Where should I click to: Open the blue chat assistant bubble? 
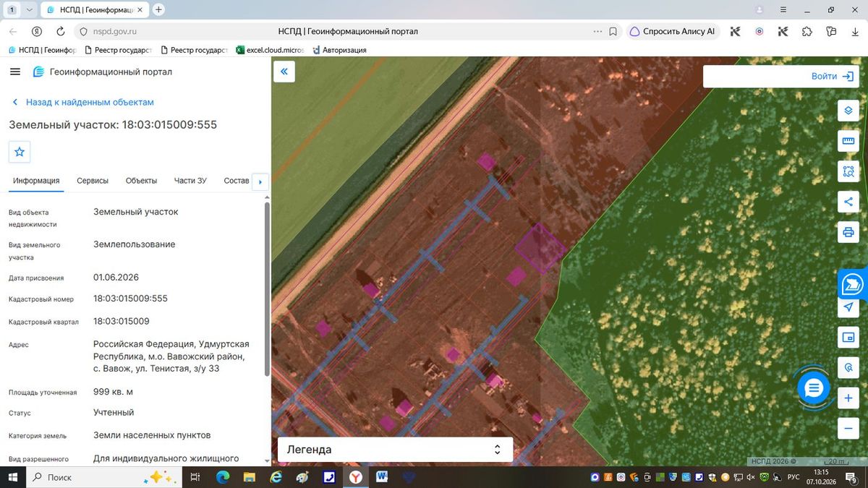pos(814,388)
